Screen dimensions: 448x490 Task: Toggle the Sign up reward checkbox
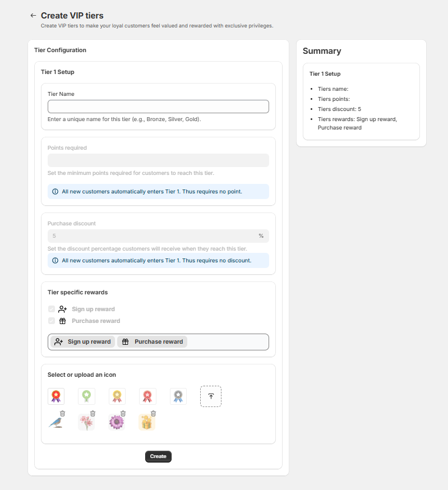52,309
